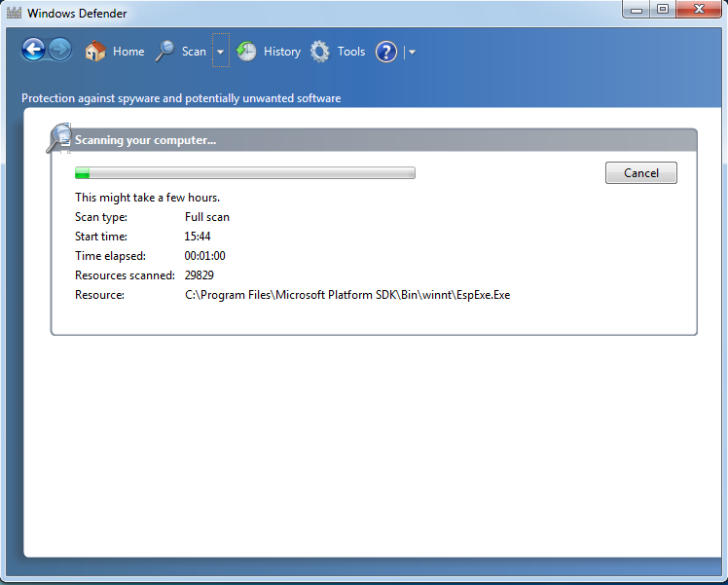
Task: Click the magnifier icon beside 'Scanning your computer'
Action: [58, 138]
